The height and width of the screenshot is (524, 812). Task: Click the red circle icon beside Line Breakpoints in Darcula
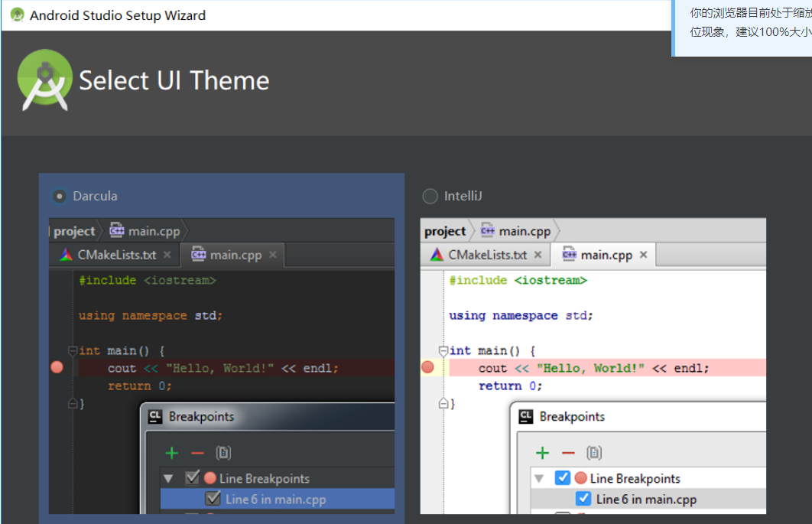[209, 478]
